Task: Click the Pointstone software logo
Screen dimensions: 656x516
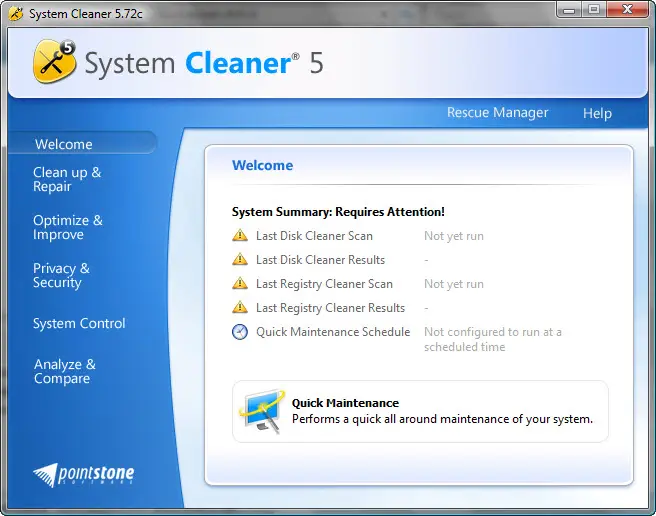Action: click(84, 475)
